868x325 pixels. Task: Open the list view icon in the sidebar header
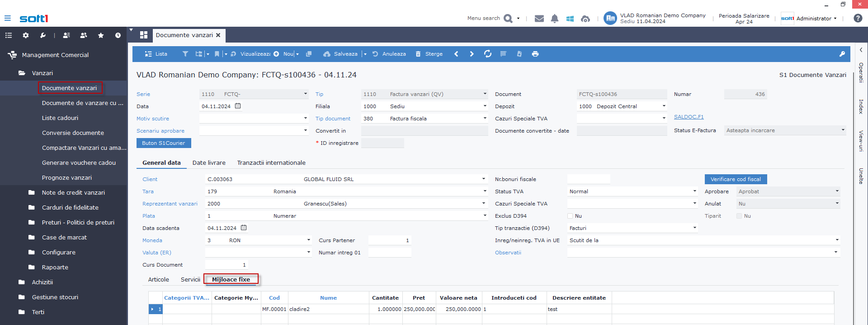pyautogui.click(x=9, y=35)
